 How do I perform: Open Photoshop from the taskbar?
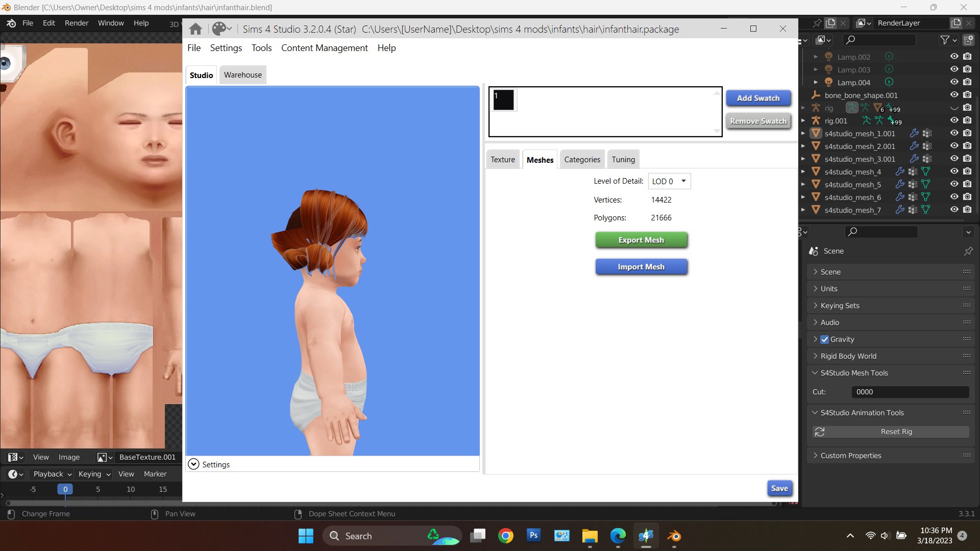[533, 536]
